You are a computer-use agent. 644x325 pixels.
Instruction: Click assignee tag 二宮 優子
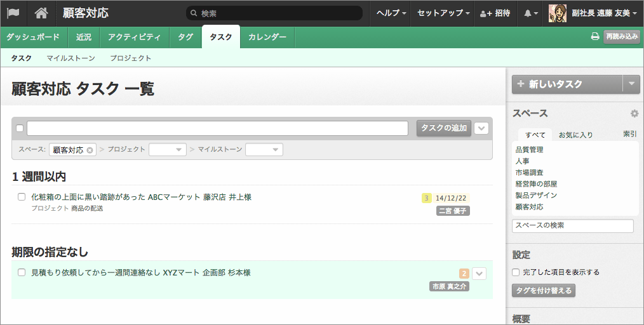coord(453,211)
